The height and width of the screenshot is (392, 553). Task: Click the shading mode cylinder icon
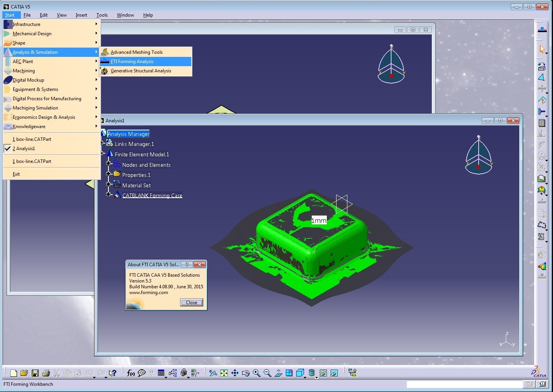point(312,373)
